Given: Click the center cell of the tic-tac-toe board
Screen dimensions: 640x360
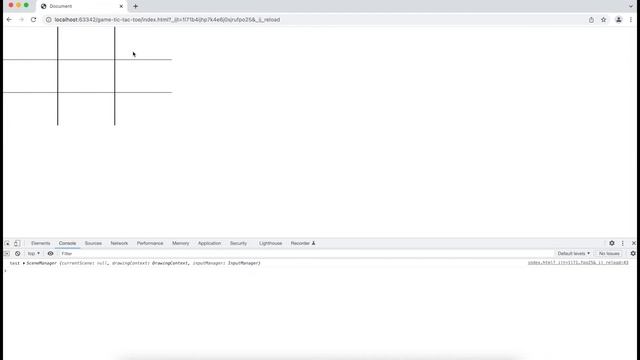Looking at the screenshot, I should 86,76.
